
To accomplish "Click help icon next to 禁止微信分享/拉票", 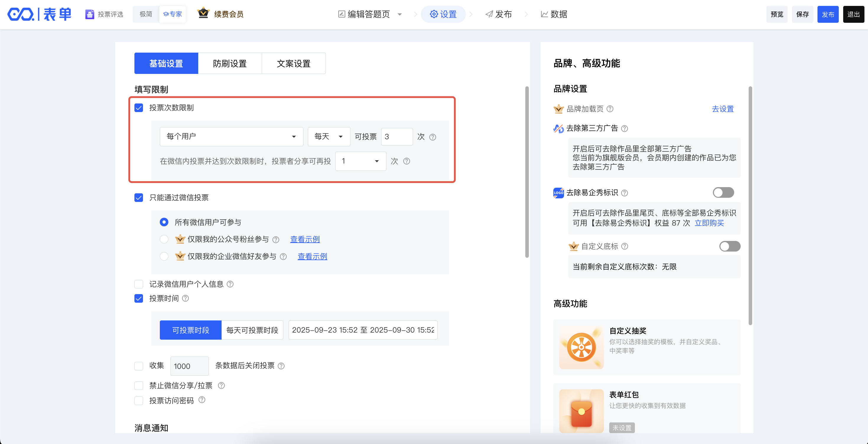I will pos(221,385).
